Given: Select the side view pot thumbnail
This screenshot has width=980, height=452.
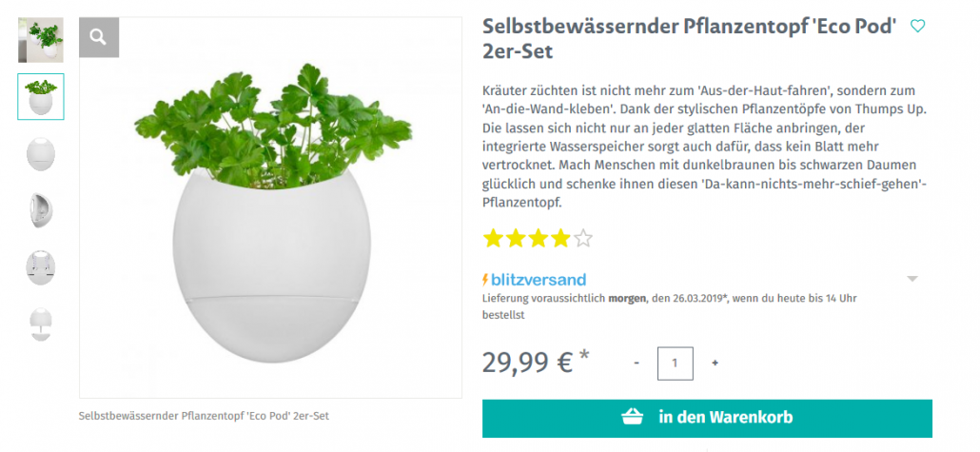Looking at the screenshot, I should pyautogui.click(x=41, y=210).
